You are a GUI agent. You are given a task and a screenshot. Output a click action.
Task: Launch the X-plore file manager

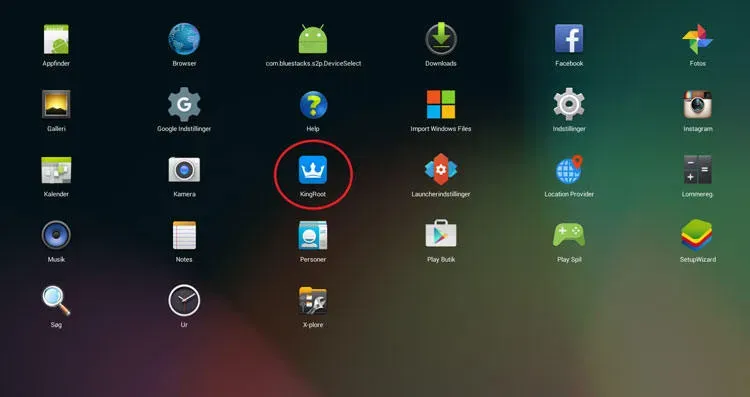click(x=313, y=300)
